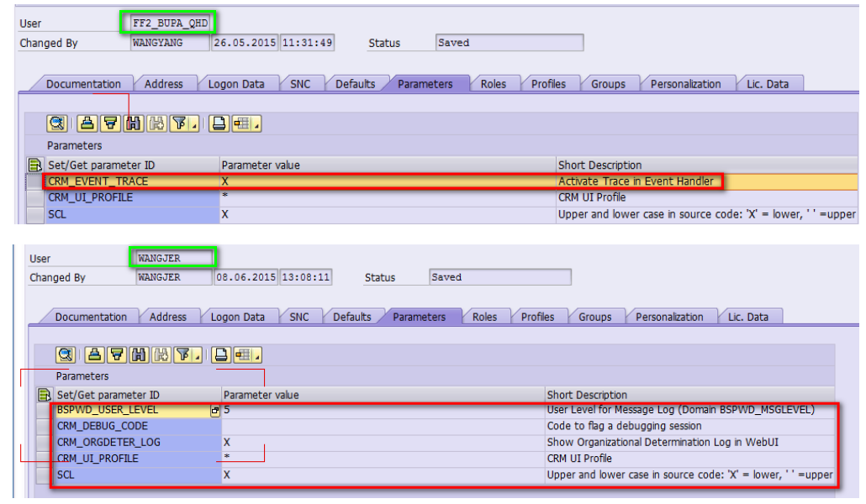Click Changed By field showing WANGYANG
Screen dimensions: 866x504
[170, 43]
